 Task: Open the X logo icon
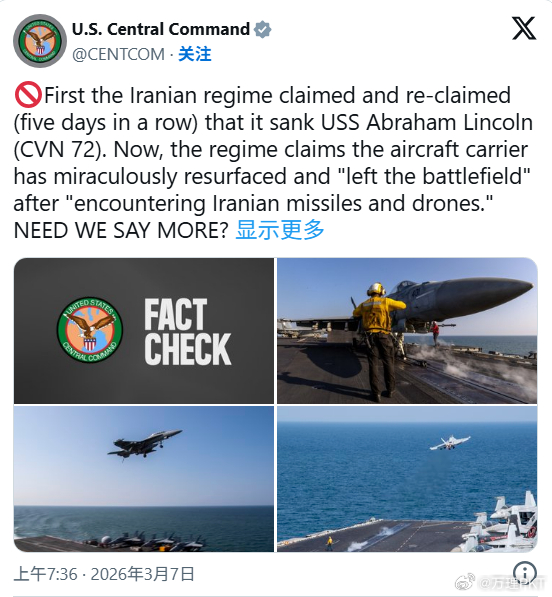click(x=524, y=28)
